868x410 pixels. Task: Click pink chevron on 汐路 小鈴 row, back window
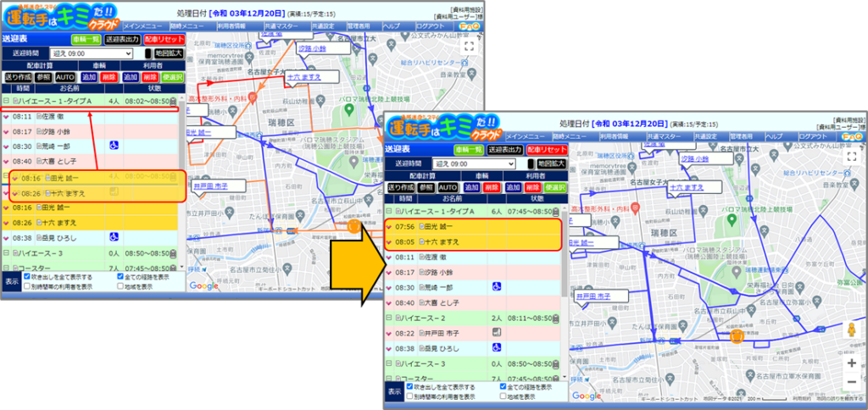coord(7,131)
